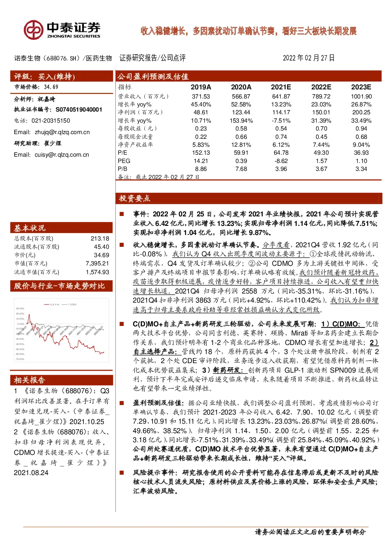392x555 pixels.
Task: Select total share capital value 213.18
Action: click(x=100, y=239)
